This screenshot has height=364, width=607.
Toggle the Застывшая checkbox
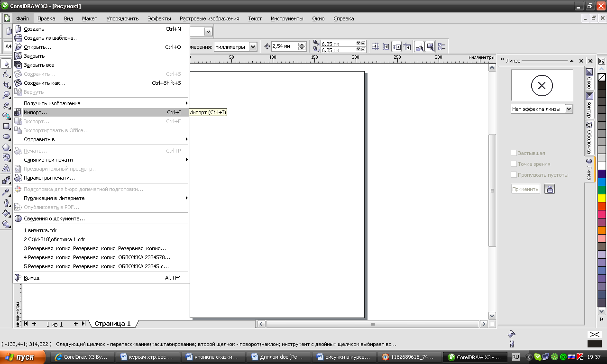pos(514,153)
